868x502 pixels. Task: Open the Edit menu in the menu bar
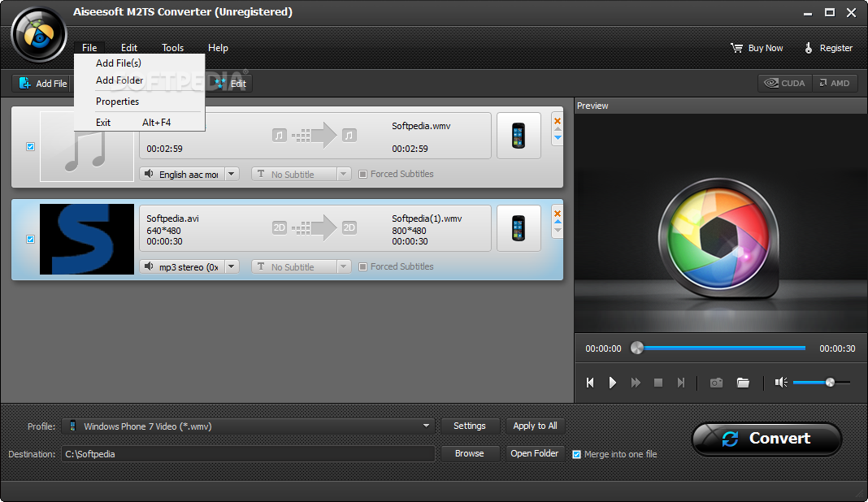click(129, 48)
